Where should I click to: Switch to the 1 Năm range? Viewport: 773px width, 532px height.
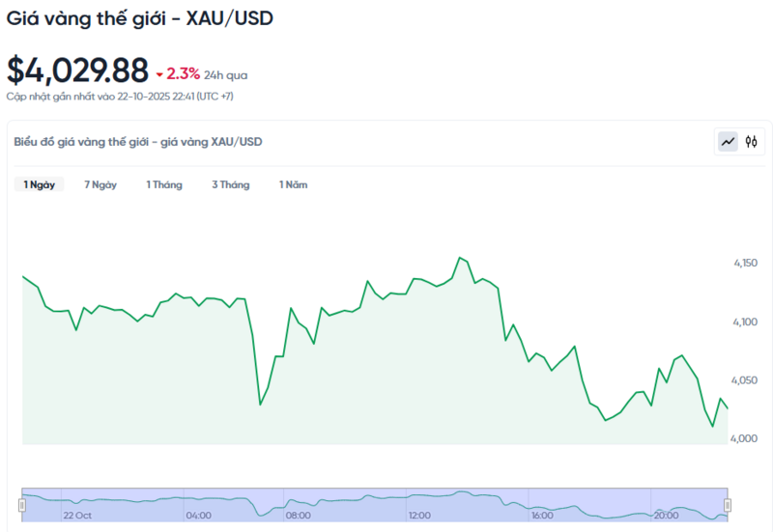[293, 184]
